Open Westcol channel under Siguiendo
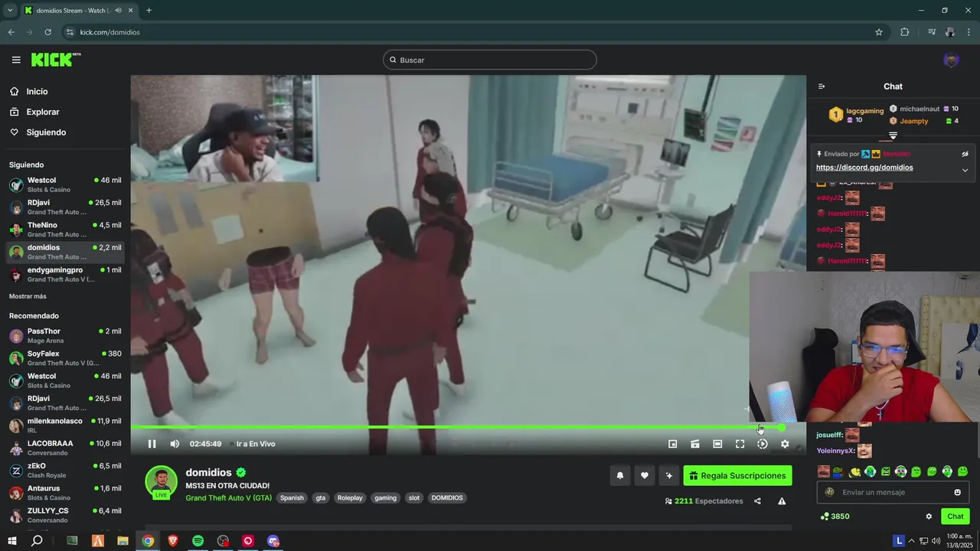 pos(64,184)
